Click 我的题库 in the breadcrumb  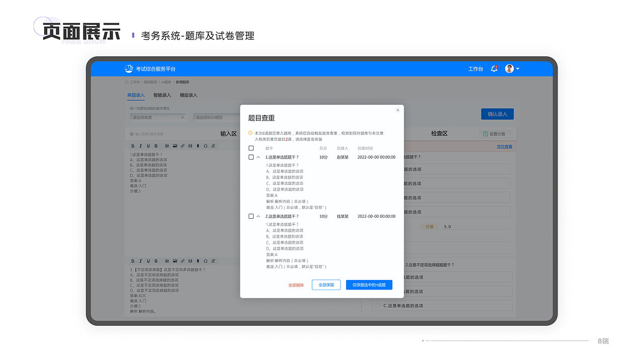coord(150,82)
